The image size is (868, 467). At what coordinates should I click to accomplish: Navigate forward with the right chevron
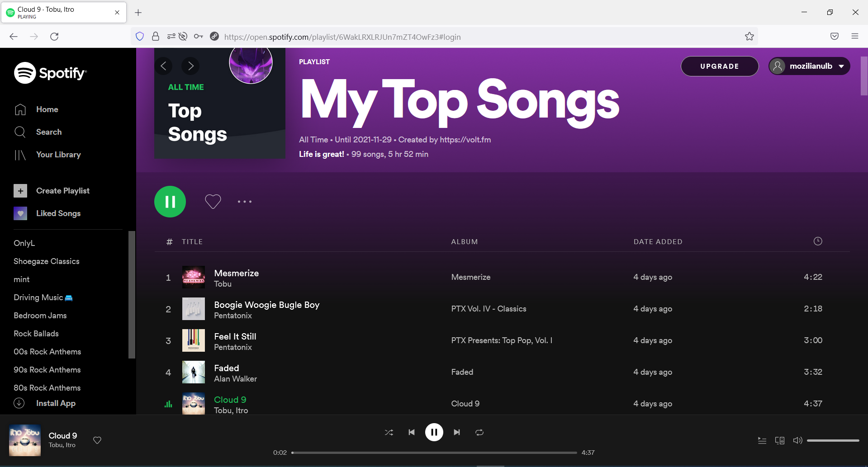click(190, 66)
